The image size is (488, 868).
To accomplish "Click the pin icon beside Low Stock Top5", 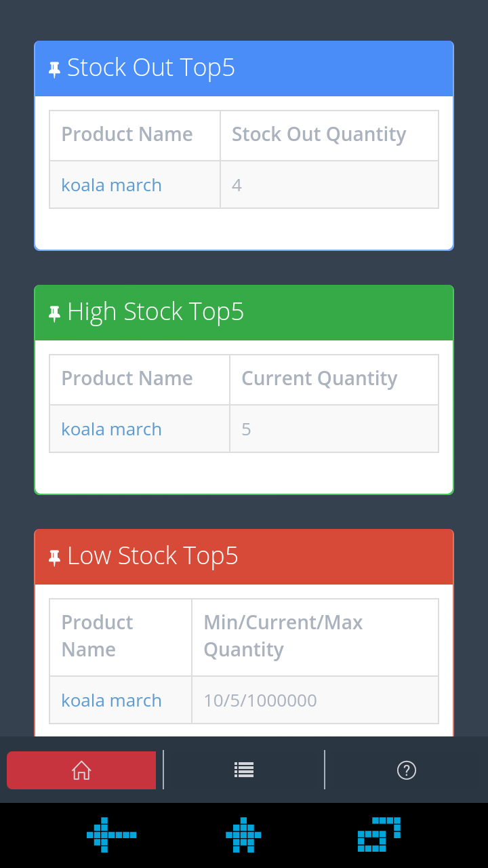I will point(55,557).
